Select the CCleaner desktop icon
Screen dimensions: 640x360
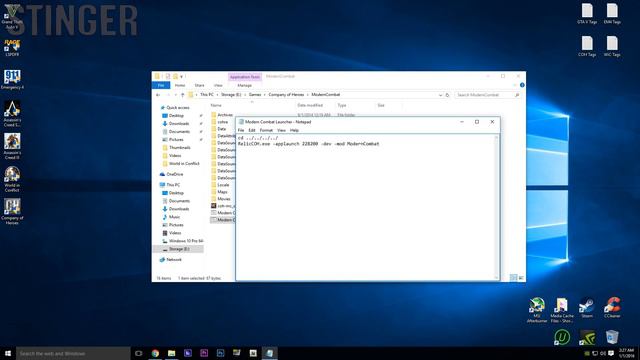point(612,308)
